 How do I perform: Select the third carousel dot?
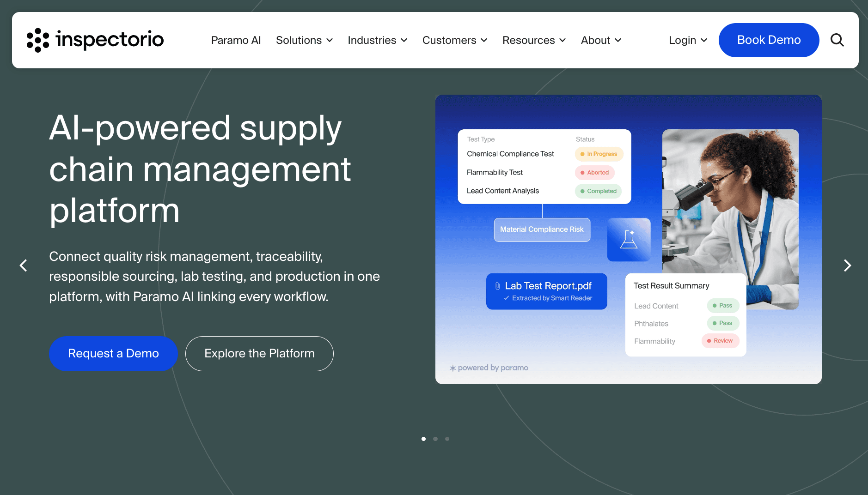coord(447,439)
